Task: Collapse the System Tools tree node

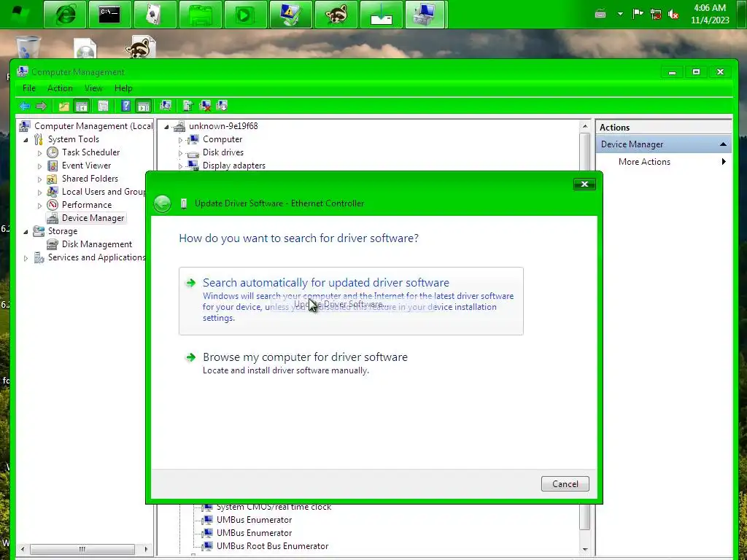Action: pyautogui.click(x=26, y=139)
